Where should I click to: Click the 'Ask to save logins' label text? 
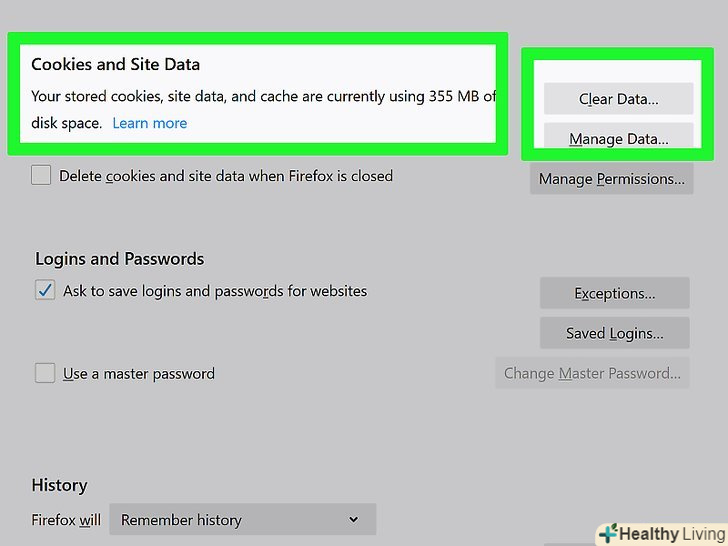tap(215, 291)
